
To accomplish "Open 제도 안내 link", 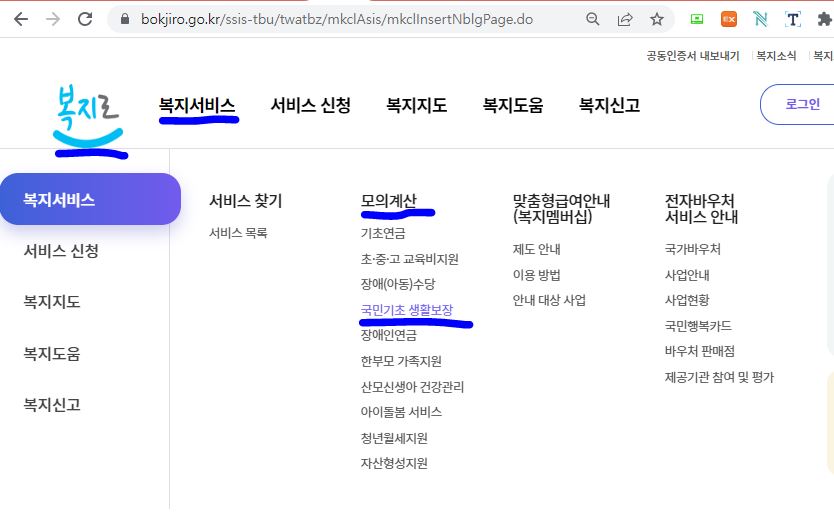I will click(536, 249).
